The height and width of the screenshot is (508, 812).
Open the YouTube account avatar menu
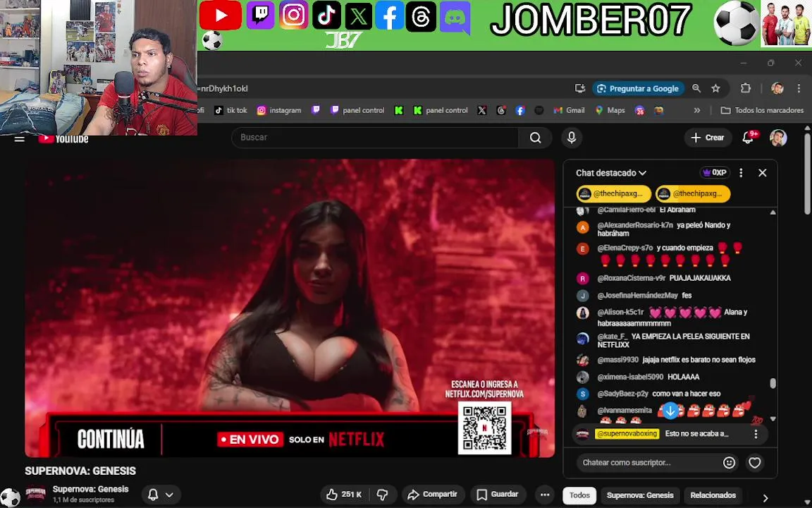pos(778,138)
